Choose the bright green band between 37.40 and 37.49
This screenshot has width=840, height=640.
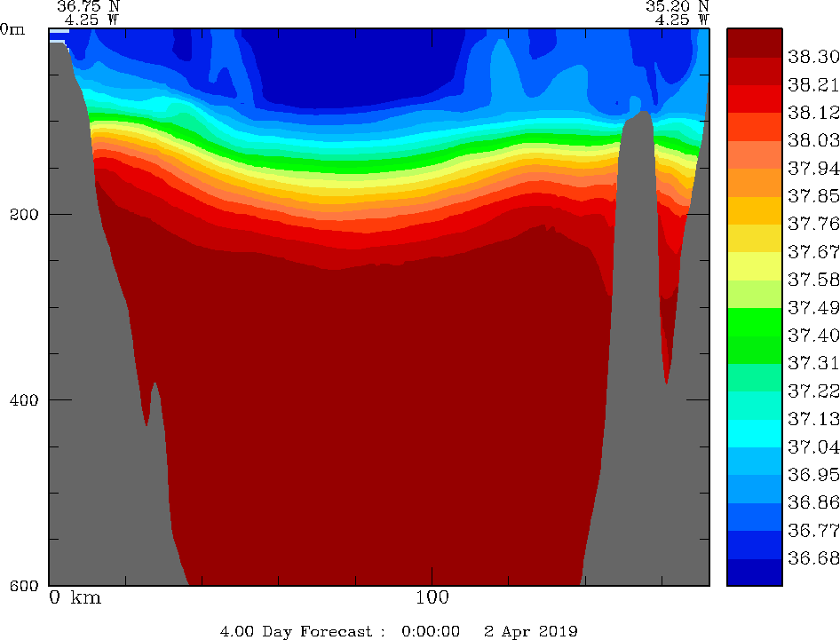click(754, 321)
